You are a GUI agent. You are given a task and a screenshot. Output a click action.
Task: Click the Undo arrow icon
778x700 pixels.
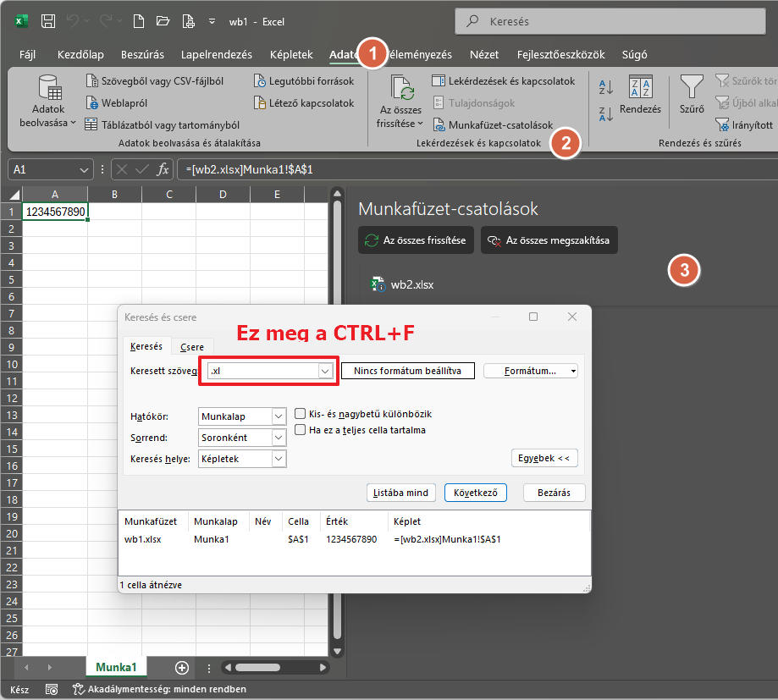[73, 21]
